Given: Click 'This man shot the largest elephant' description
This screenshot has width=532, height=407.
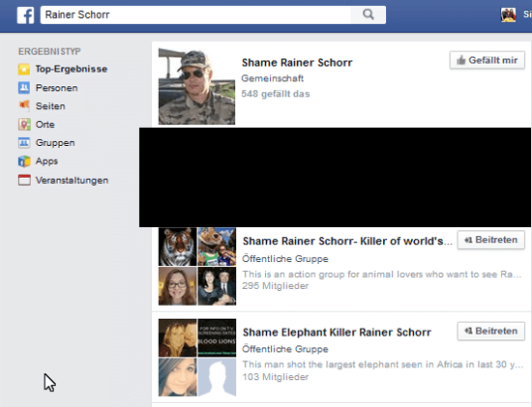Looking at the screenshot, I should pyautogui.click(x=383, y=364).
